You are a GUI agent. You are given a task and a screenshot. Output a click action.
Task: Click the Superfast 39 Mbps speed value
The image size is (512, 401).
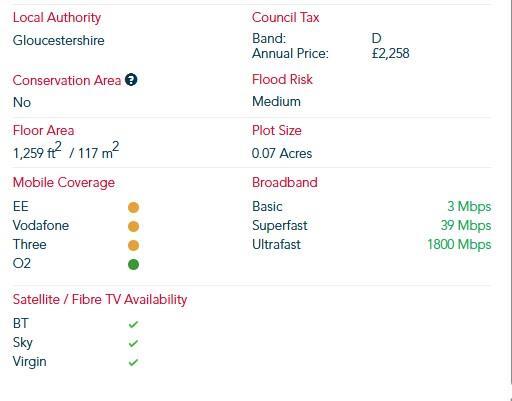tap(466, 225)
